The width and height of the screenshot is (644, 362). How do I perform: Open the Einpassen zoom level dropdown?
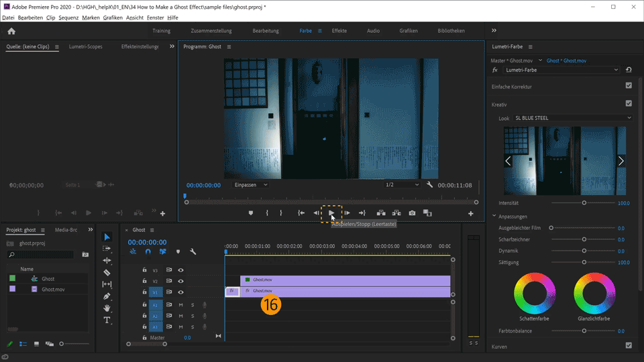[x=250, y=185]
